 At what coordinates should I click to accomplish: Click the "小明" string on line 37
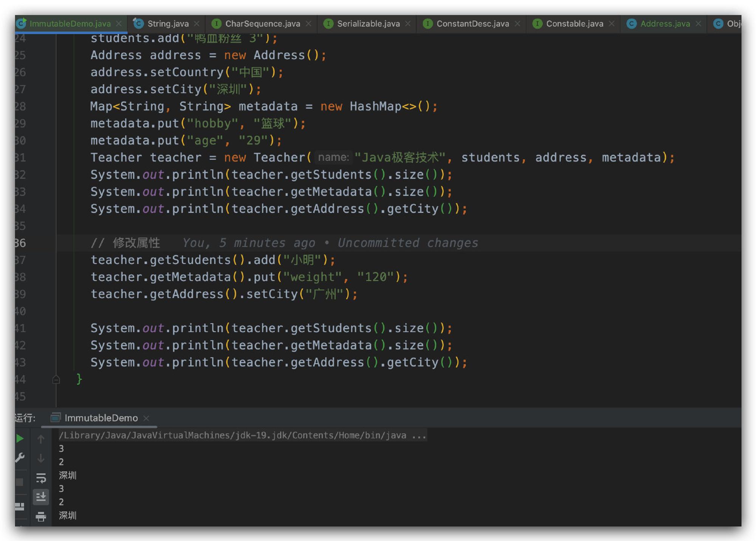(x=302, y=260)
